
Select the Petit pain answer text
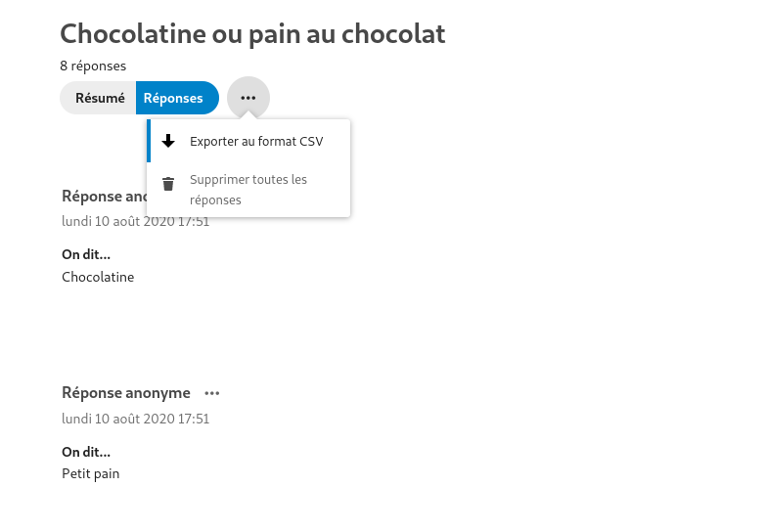pos(90,474)
